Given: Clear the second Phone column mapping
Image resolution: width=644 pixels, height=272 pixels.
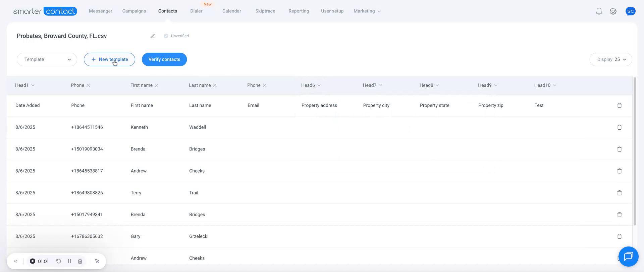Looking at the screenshot, I should (x=265, y=85).
